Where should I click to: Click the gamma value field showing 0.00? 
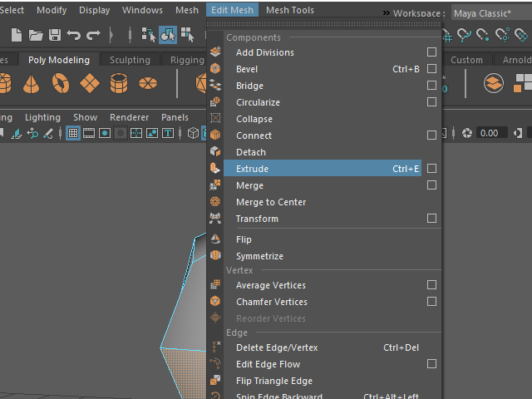point(490,133)
